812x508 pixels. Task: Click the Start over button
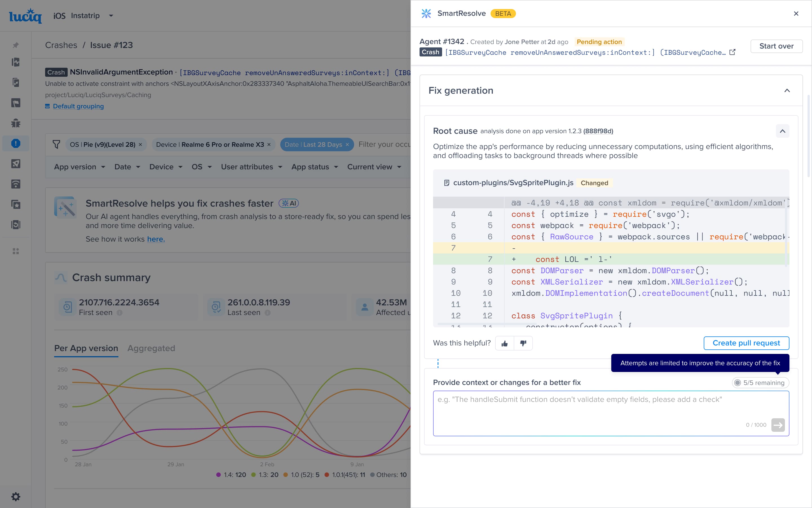click(776, 46)
